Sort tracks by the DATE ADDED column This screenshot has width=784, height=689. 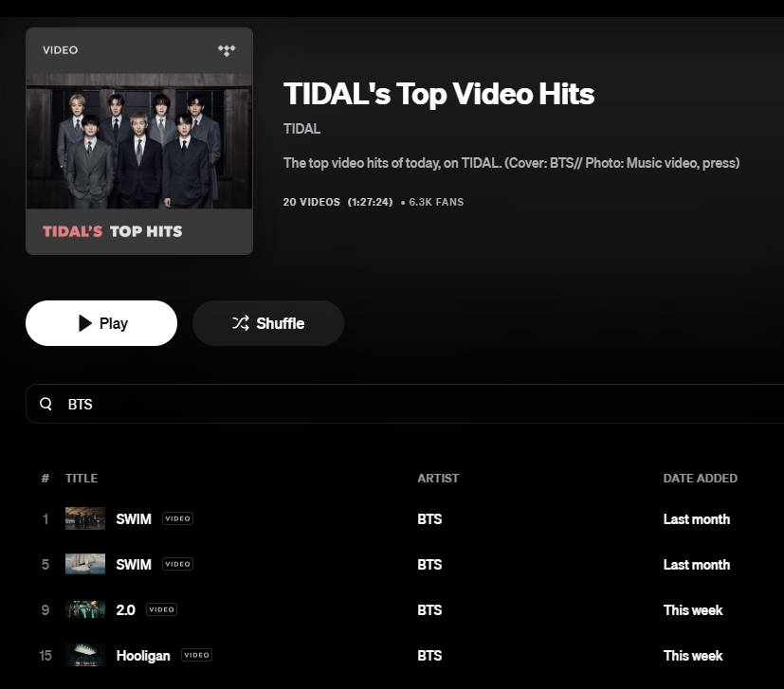701,478
